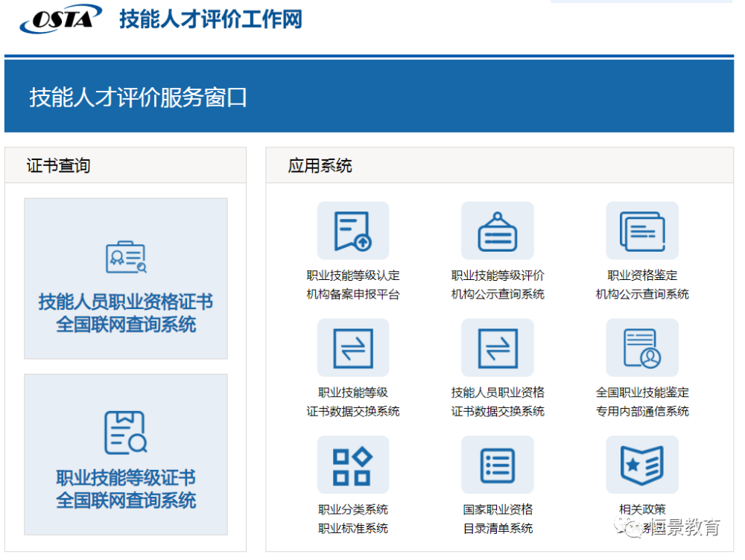Select the 相关政策 star book icon

(642, 465)
